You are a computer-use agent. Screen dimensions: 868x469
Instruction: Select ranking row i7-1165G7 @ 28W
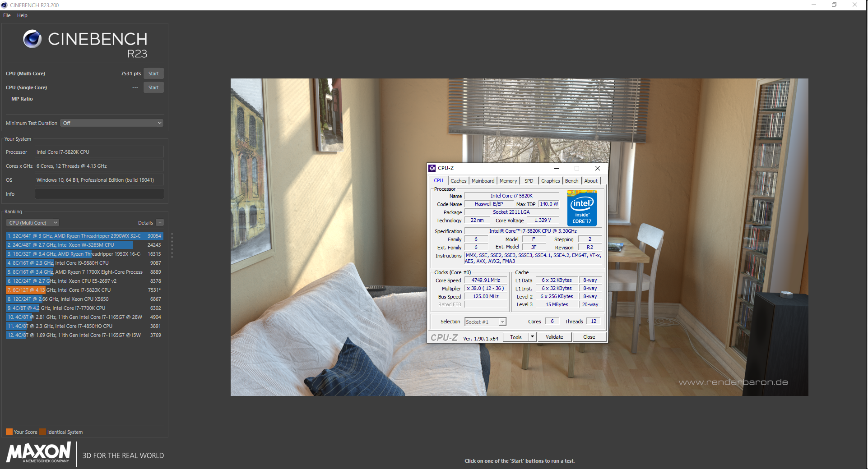(84, 317)
